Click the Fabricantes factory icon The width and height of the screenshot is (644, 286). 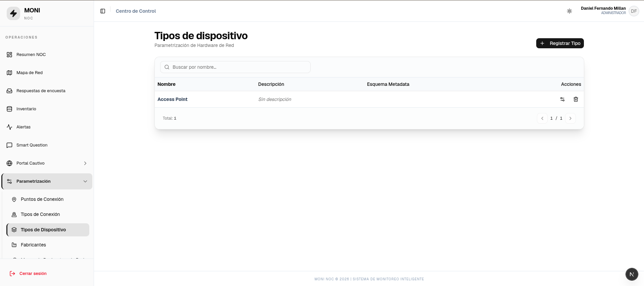pos(14,245)
